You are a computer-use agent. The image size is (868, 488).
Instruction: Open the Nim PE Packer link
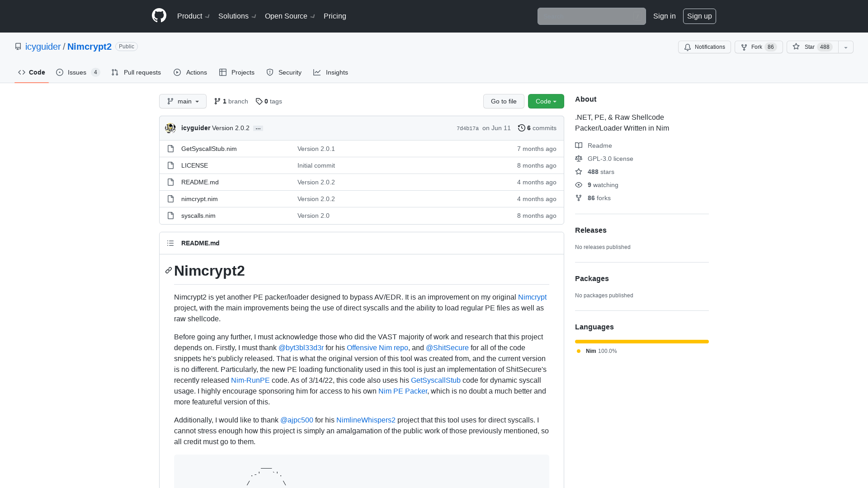click(x=403, y=391)
